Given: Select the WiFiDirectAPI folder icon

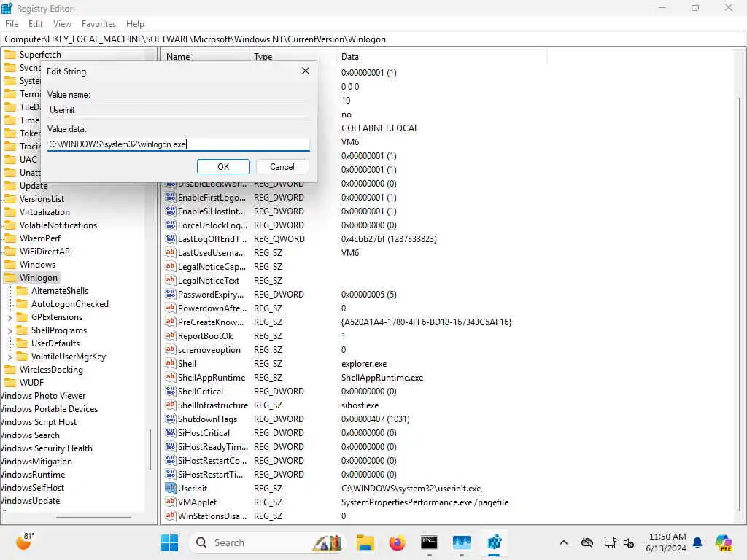Looking at the screenshot, I should [x=10, y=252].
